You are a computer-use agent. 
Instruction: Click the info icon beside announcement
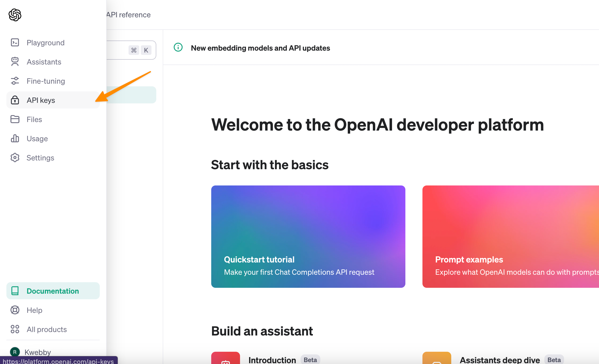178,47
